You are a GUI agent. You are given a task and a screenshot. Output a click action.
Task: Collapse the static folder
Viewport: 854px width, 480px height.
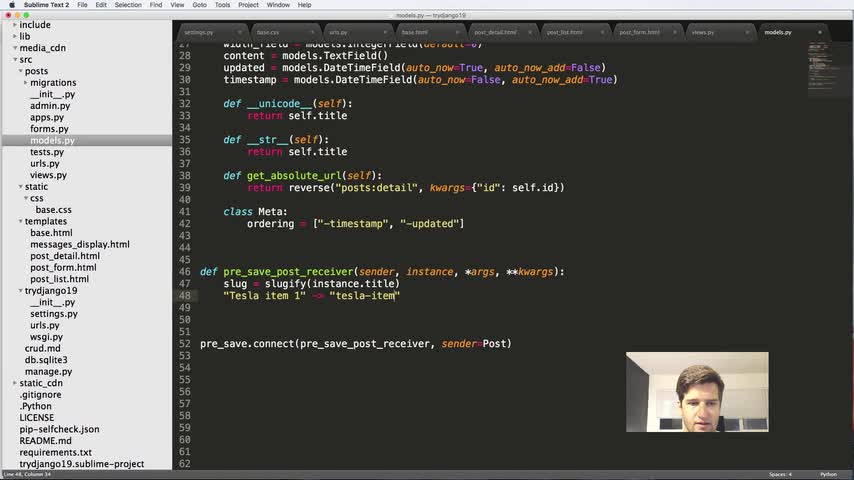click(x=20, y=186)
